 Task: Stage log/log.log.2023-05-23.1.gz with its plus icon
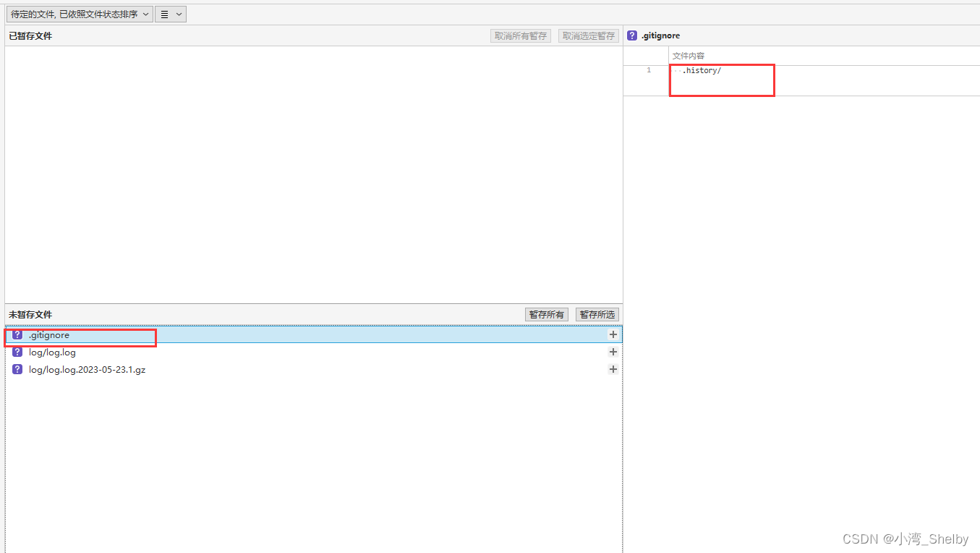click(x=613, y=369)
